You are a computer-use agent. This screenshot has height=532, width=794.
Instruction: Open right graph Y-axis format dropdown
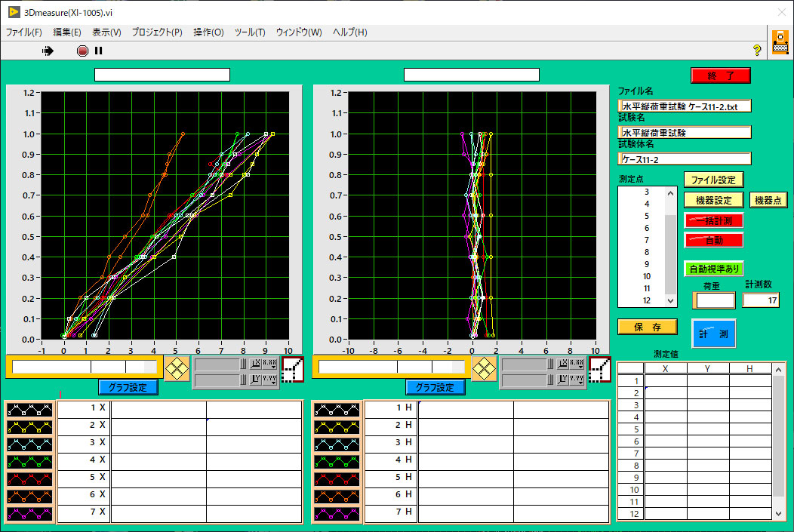click(x=576, y=379)
